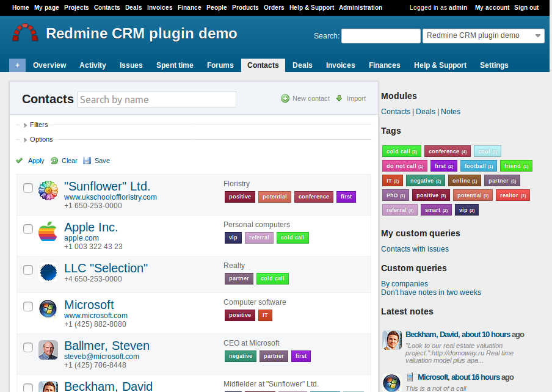This screenshot has height=392, width=552.
Task: Open the Administration top menu item
Action: click(x=360, y=8)
